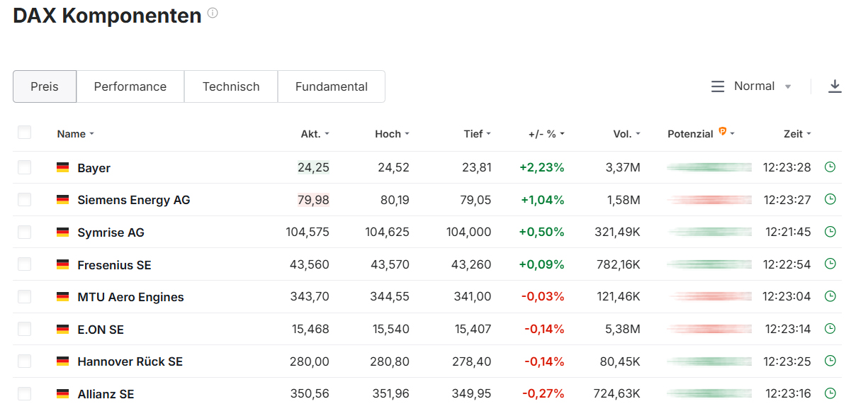Click the German flag beside Fresenius SE

[x=63, y=264]
